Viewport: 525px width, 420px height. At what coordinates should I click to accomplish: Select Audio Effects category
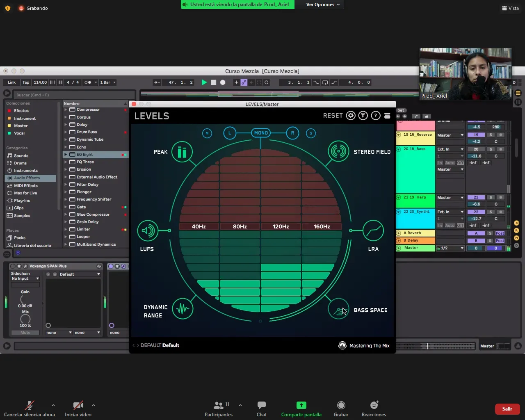click(30, 178)
